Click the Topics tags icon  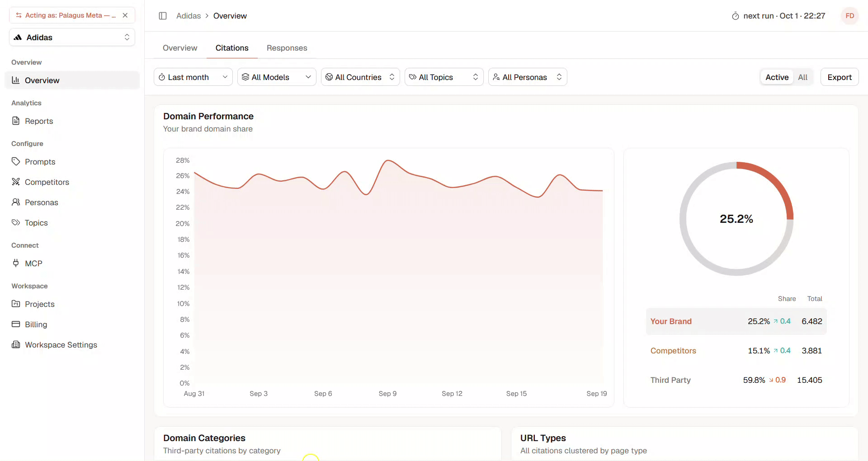click(x=16, y=222)
